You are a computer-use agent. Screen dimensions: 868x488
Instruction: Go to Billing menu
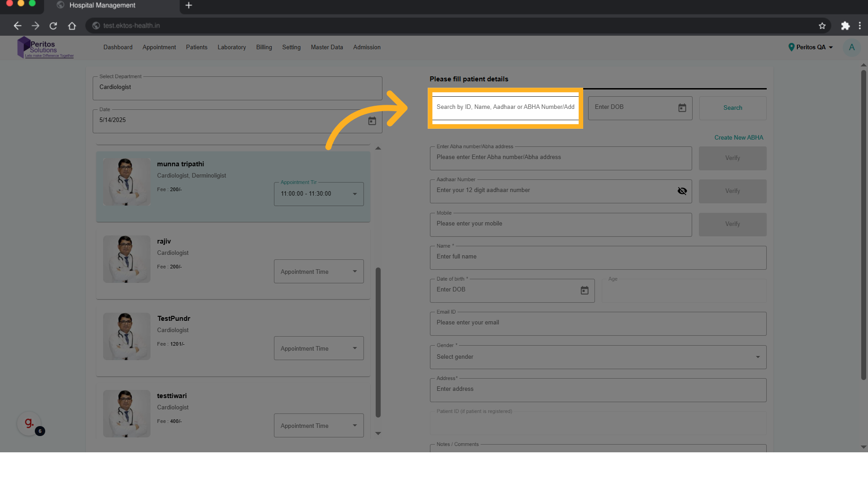(264, 47)
